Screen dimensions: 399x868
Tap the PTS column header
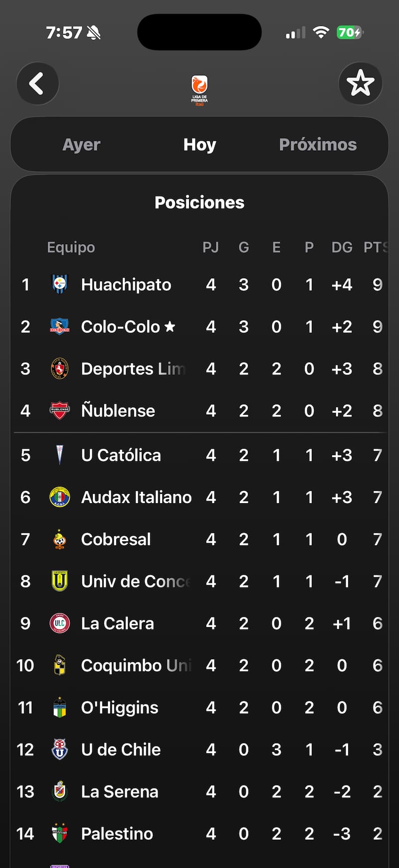coord(375,247)
